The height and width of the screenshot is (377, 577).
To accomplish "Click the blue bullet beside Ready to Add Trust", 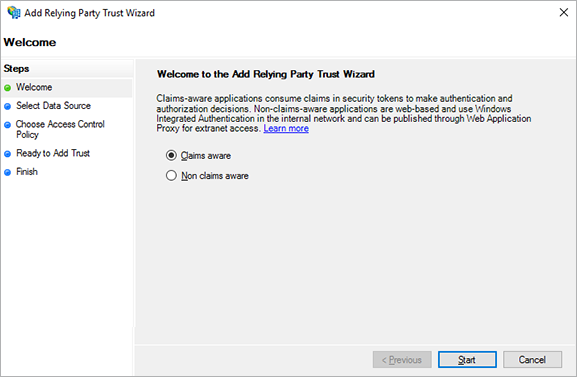I will pyautogui.click(x=7, y=154).
